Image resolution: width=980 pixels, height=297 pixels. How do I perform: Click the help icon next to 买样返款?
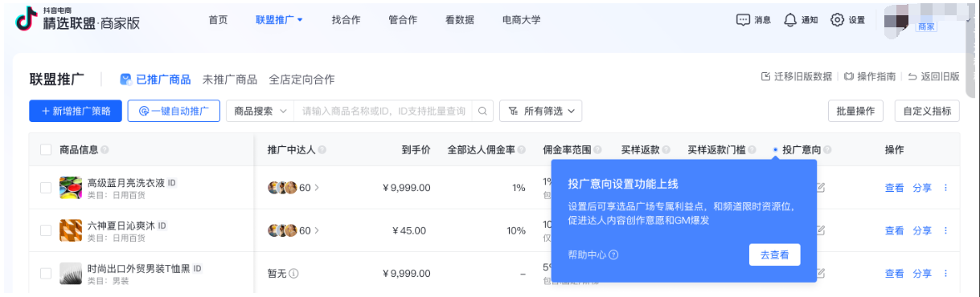667,150
